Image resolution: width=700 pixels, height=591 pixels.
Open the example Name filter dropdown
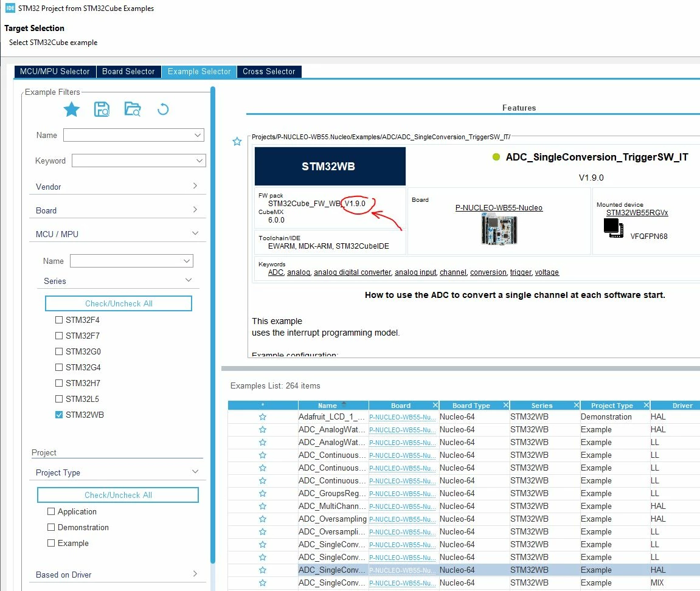pyautogui.click(x=197, y=135)
